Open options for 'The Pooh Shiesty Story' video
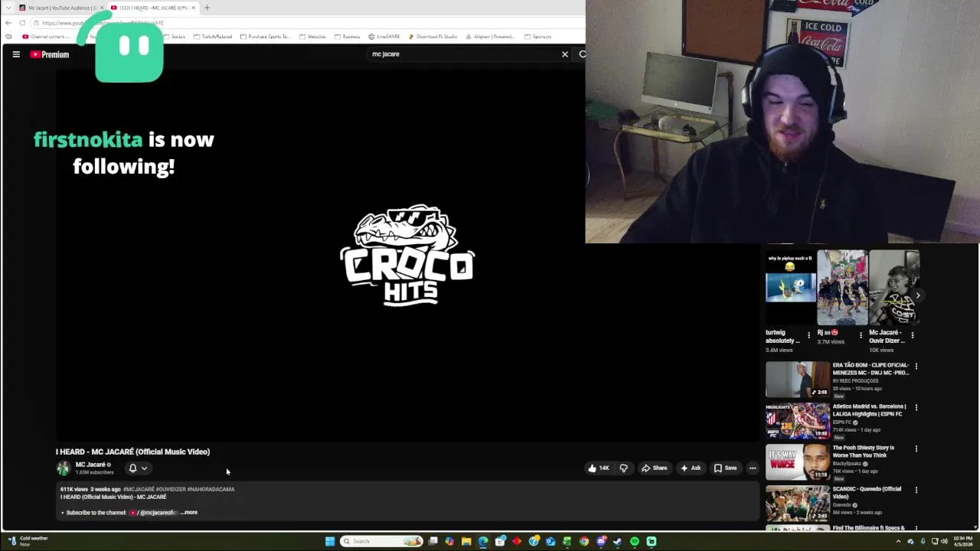This screenshot has width=980, height=551. point(916,449)
